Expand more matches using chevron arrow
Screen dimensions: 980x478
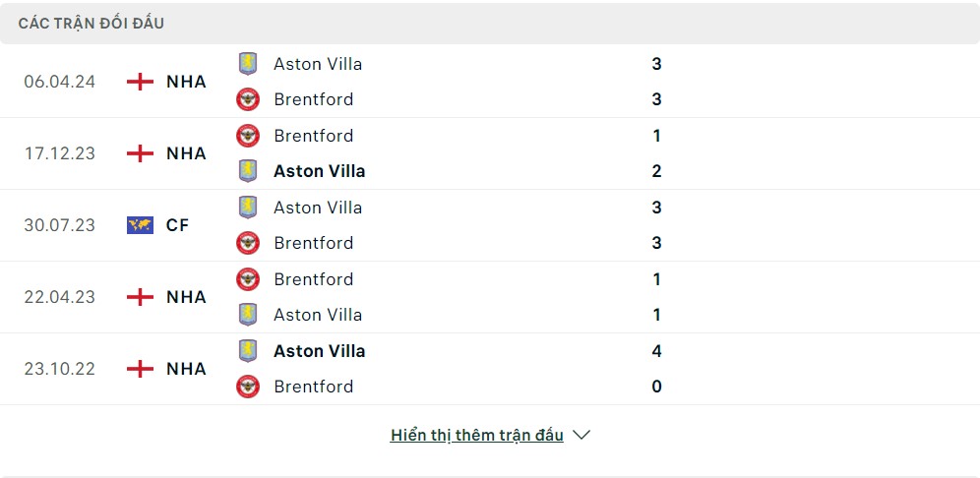pyautogui.click(x=582, y=435)
